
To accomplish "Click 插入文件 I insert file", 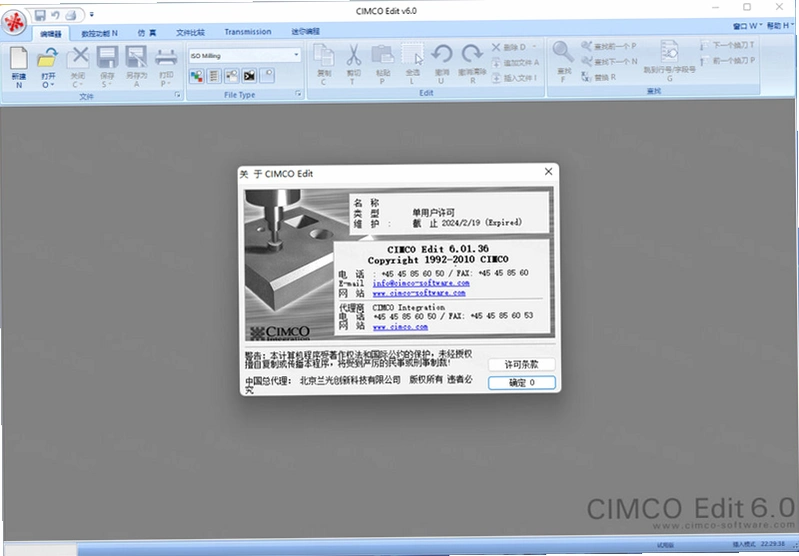I will tap(514, 78).
